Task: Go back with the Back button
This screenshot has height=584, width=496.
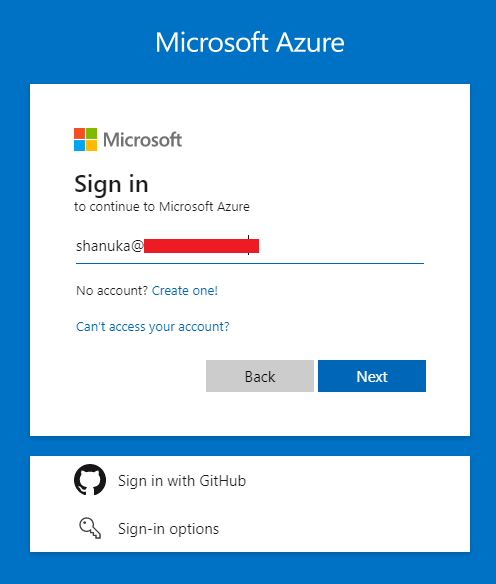Action: click(x=260, y=376)
